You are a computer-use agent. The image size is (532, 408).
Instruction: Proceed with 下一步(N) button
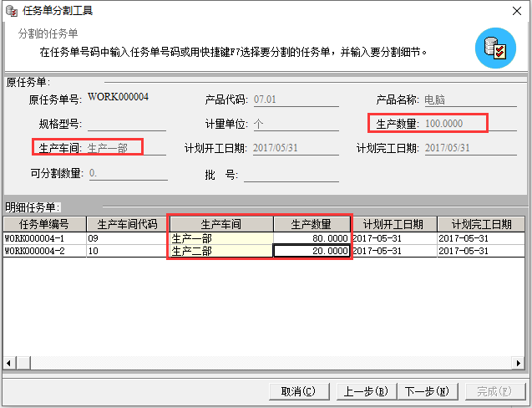pos(426,391)
